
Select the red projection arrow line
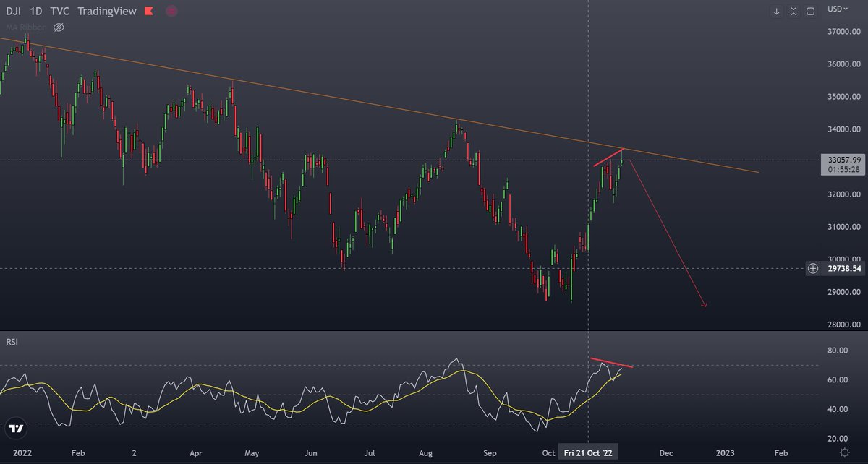click(x=667, y=233)
